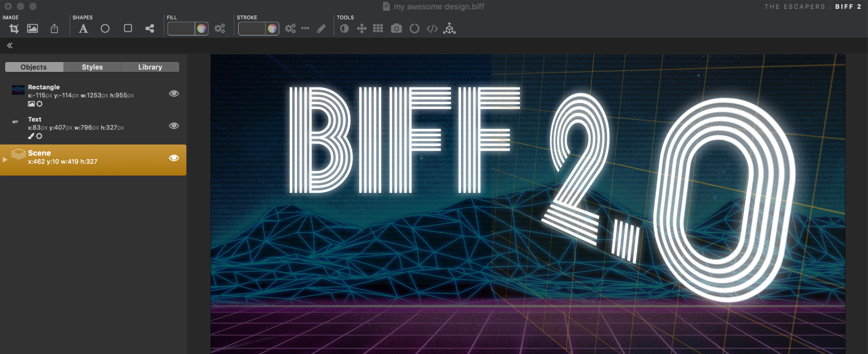Select the Text shape tool (A)
The image size is (868, 354).
click(x=83, y=28)
